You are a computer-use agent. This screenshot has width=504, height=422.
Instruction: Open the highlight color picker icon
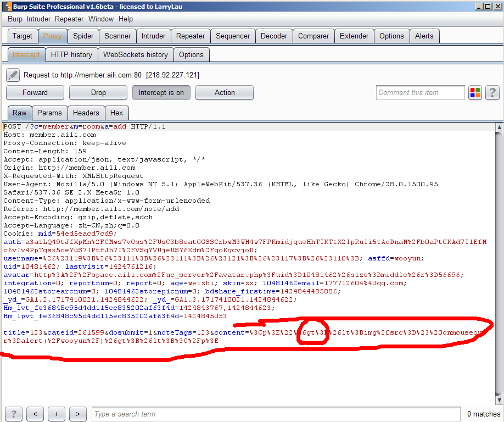point(475,93)
